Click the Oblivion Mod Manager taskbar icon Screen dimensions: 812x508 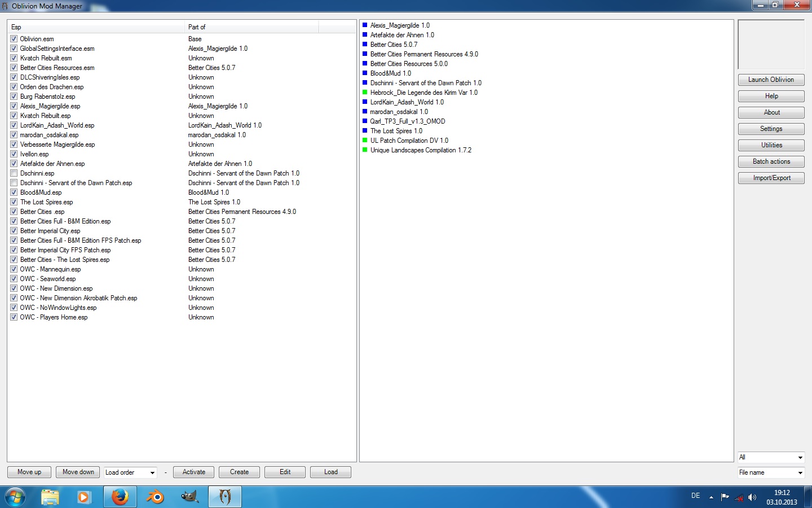coord(225,497)
